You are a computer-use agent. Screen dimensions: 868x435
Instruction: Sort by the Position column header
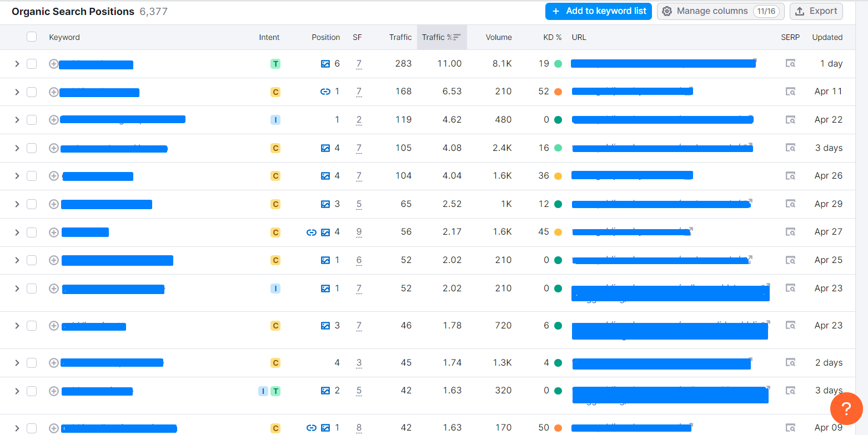click(x=326, y=37)
